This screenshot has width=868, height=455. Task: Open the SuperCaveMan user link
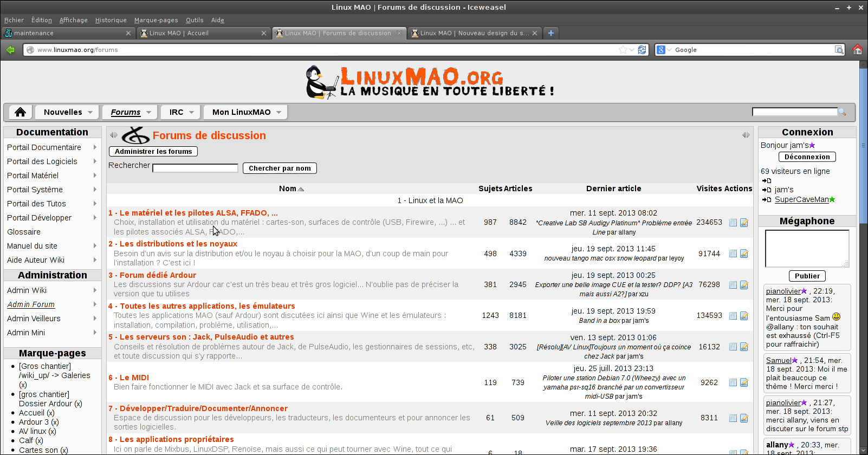(x=802, y=199)
